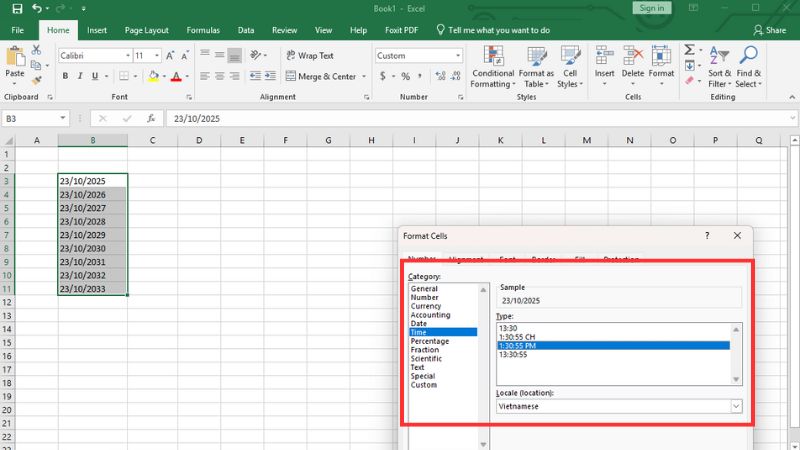Image resolution: width=800 pixels, height=450 pixels.
Task: Click the Cut scissors icon
Action: [38, 49]
